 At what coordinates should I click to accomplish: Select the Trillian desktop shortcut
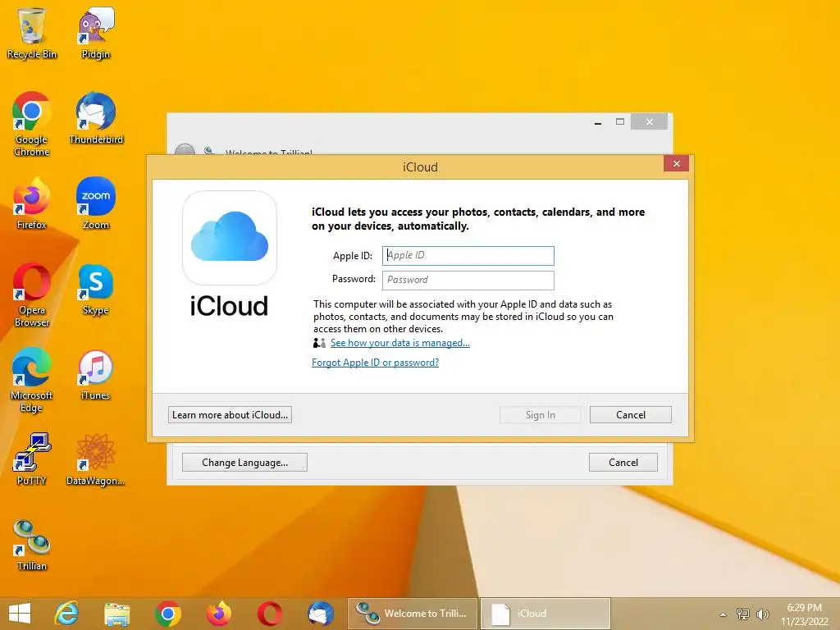pos(32,545)
